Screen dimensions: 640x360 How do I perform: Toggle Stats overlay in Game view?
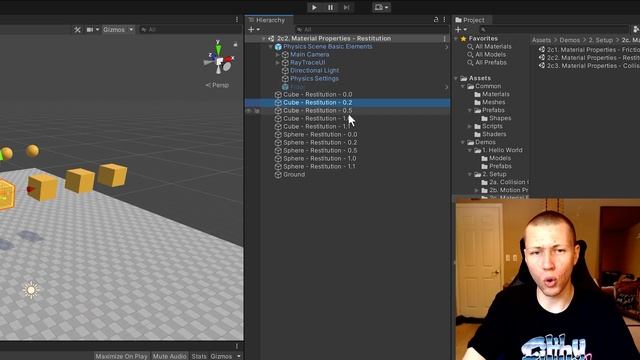click(x=199, y=356)
